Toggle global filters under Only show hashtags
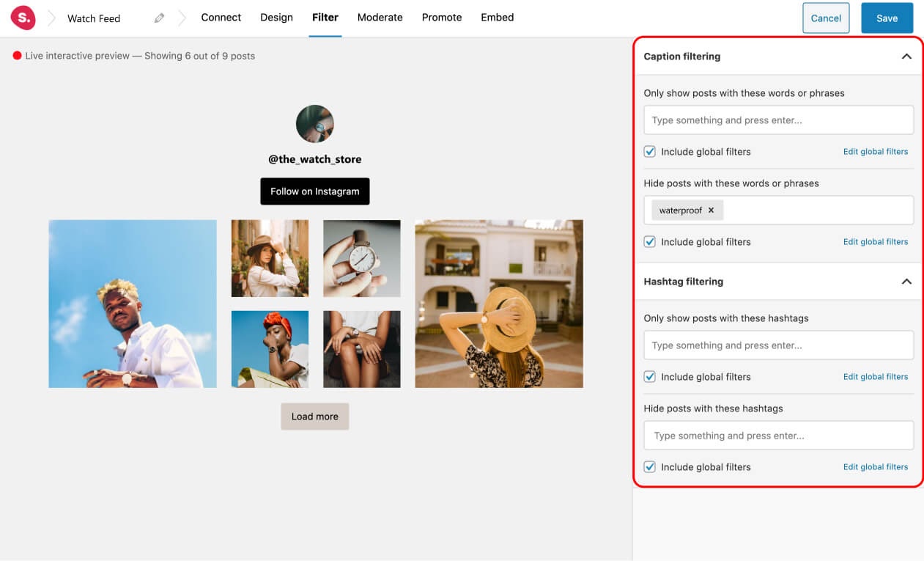924x561 pixels. coord(649,377)
